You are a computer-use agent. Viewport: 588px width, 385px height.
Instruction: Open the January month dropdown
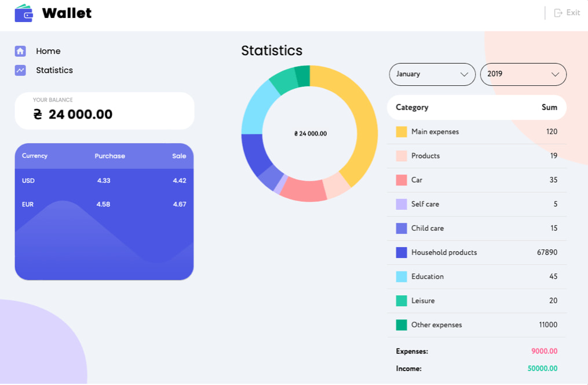432,74
